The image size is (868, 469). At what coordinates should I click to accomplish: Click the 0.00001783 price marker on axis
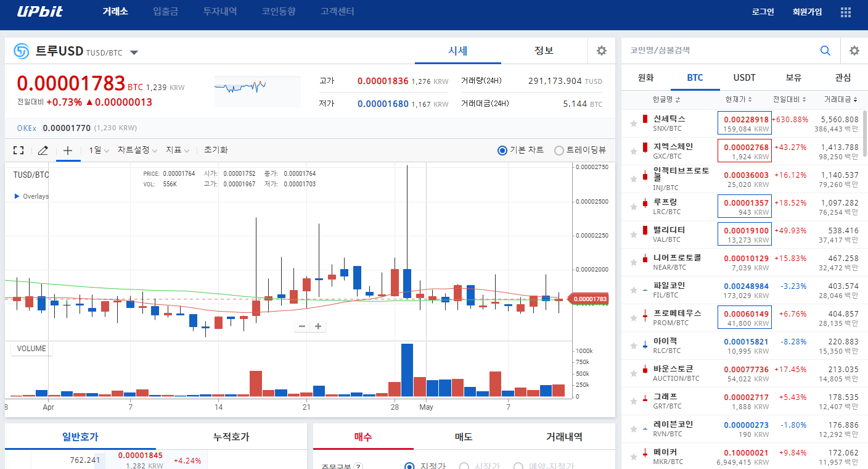588,299
